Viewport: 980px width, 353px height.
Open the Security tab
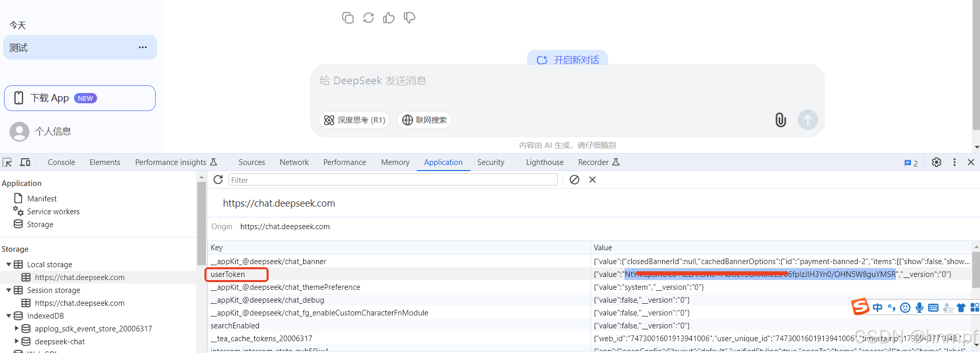tap(491, 162)
